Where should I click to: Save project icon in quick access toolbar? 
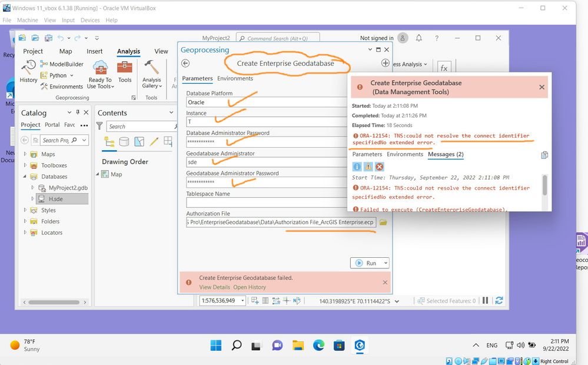[48, 38]
